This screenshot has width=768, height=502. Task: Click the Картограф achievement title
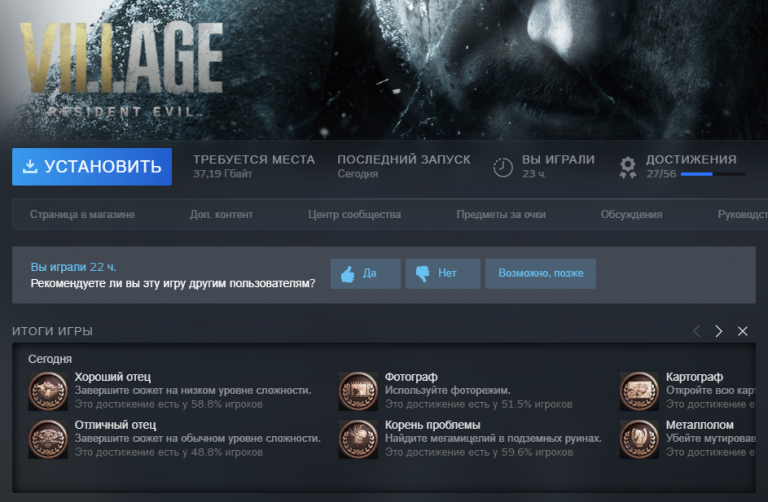[x=694, y=377]
